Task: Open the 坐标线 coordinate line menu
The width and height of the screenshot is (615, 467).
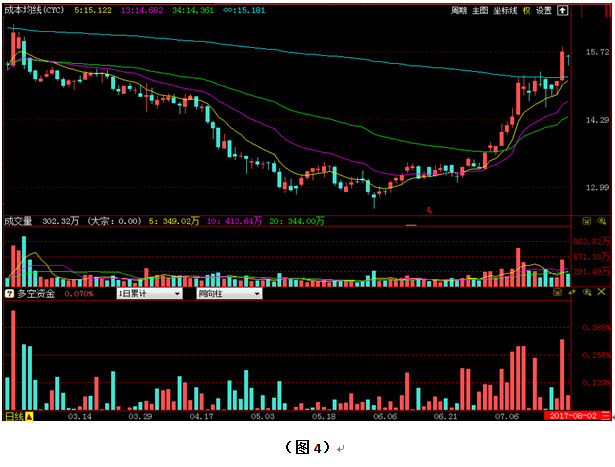Action: pos(504,11)
